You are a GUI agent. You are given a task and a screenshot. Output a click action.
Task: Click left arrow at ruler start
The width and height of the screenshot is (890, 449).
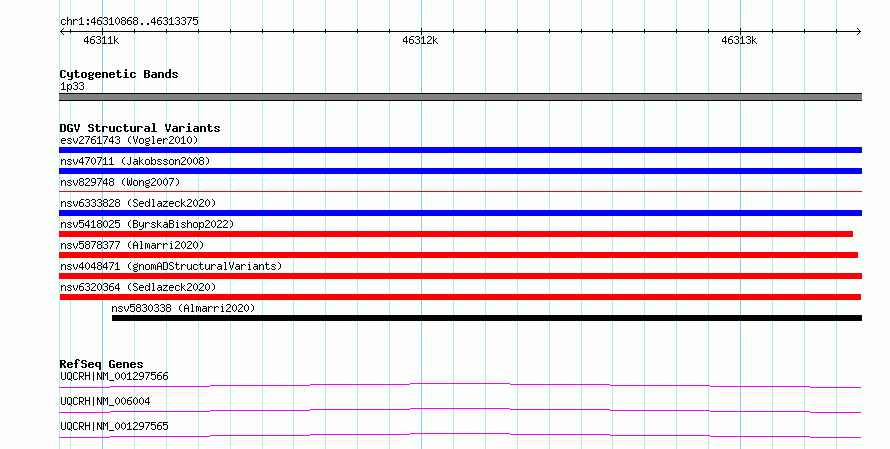(62, 32)
